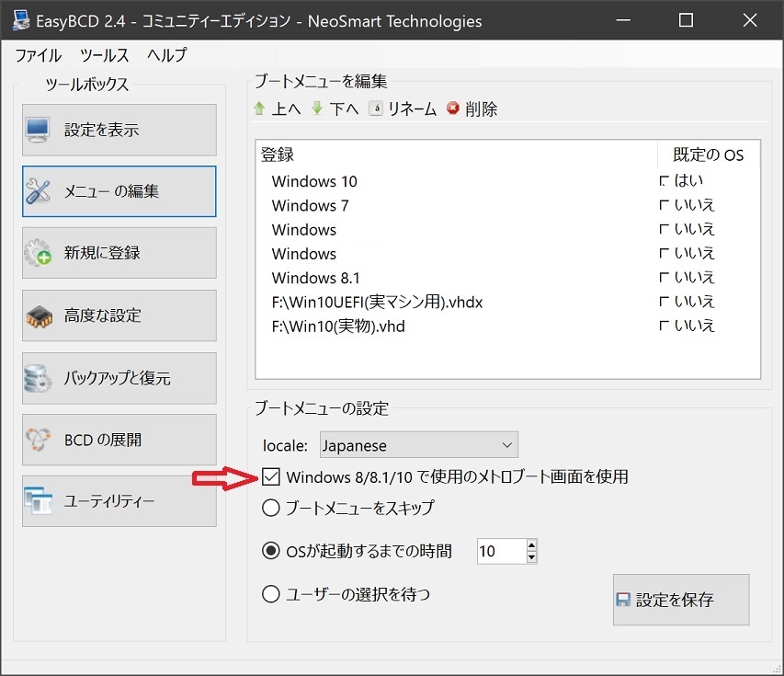This screenshot has width=784, height=676.
Task: Uncheck the metro boot screen checkbox
Action: click(270, 476)
